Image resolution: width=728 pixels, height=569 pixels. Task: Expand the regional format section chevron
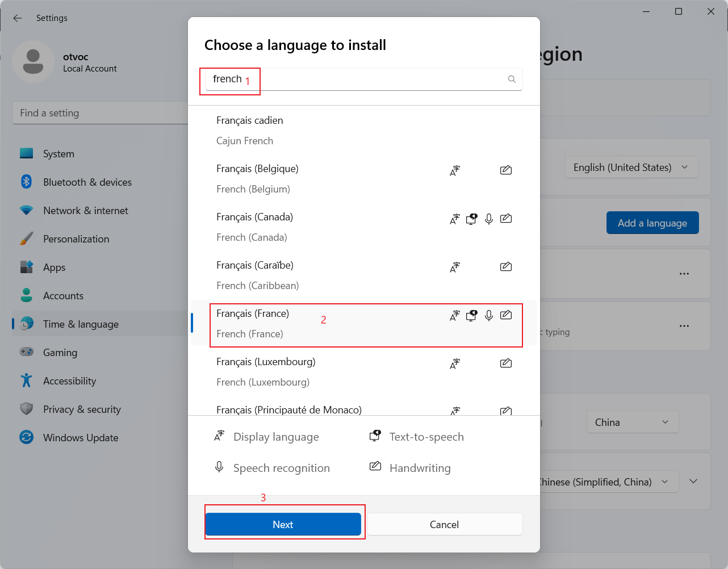point(693,481)
